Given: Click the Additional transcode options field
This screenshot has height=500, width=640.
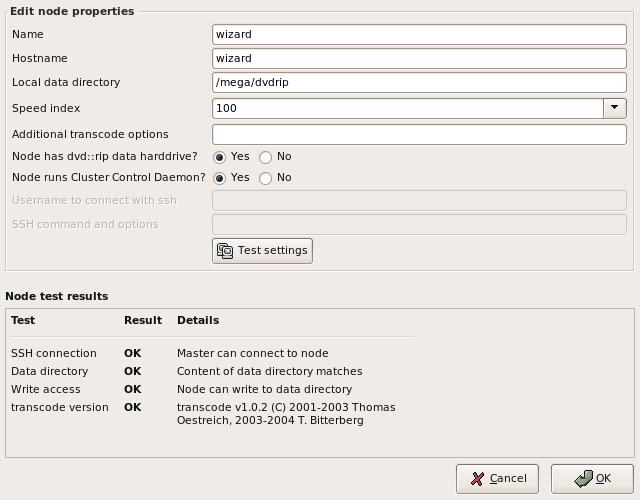Looking at the screenshot, I should point(419,134).
